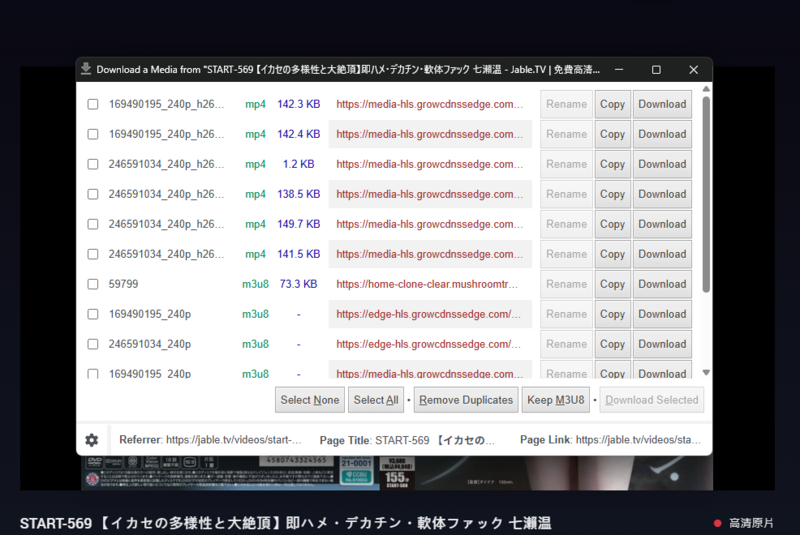Check the 246591034_240p m3u8 checkbox
800x535 pixels.
(93, 344)
